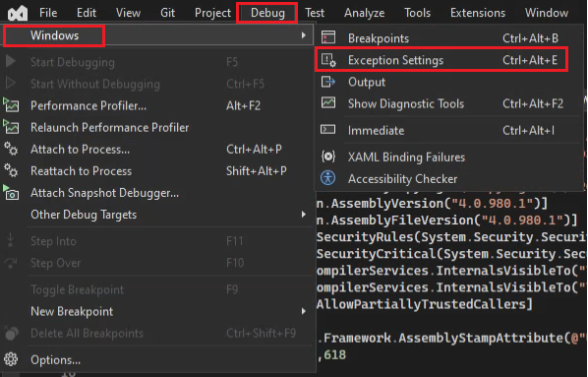Open the Test menu
588x377 pixels.
[315, 13]
